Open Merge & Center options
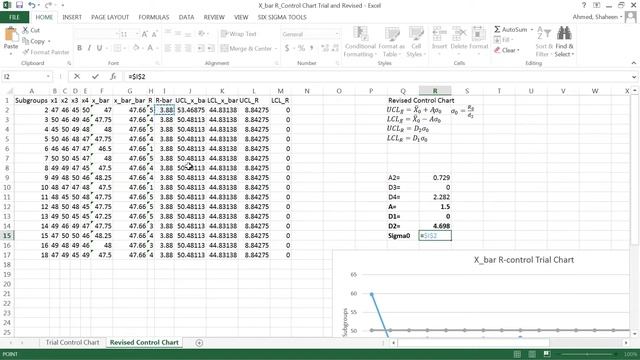Screen dimensions: 640x360 coord(276,49)
